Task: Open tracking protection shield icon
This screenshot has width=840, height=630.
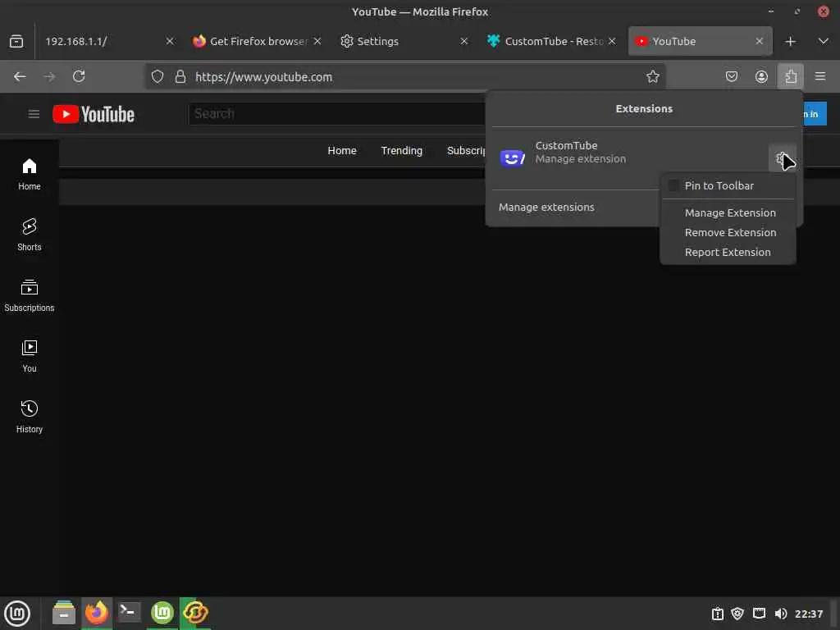Action: 157,76
